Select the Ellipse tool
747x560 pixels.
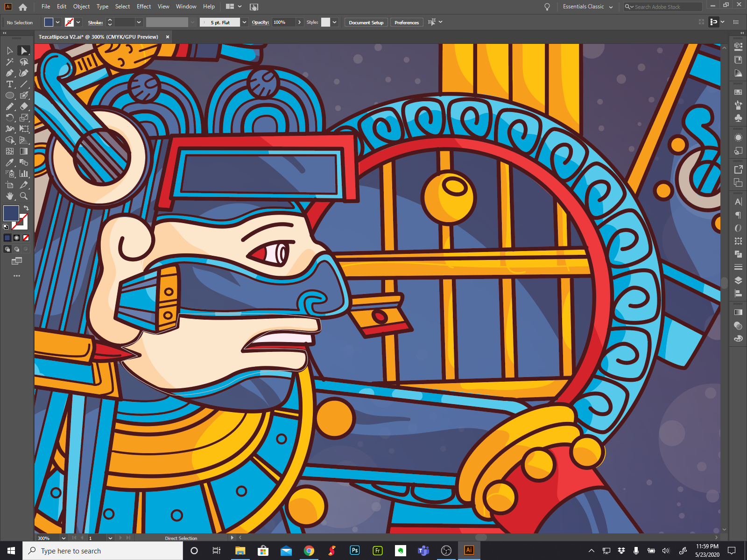point(10,95)
